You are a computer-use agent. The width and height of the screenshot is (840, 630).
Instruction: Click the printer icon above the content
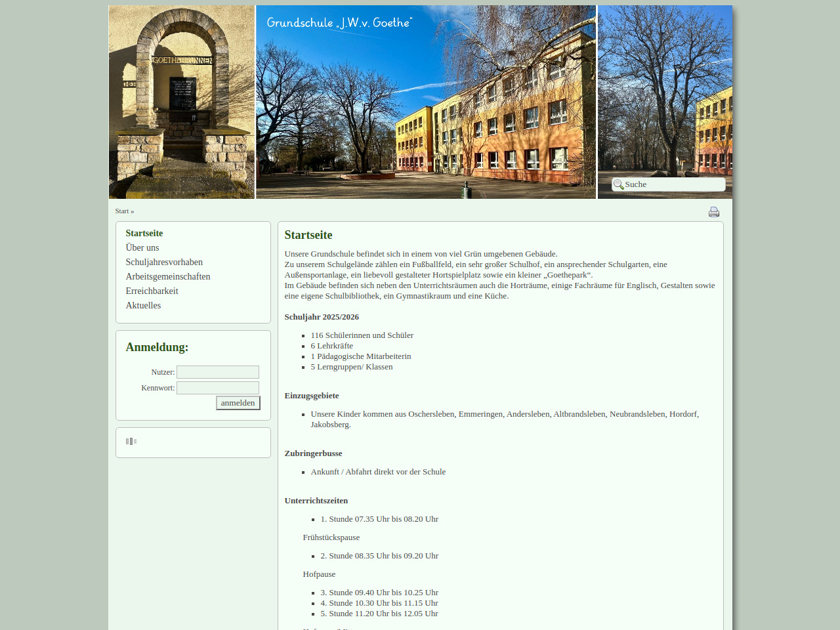(x=714, y=212)
